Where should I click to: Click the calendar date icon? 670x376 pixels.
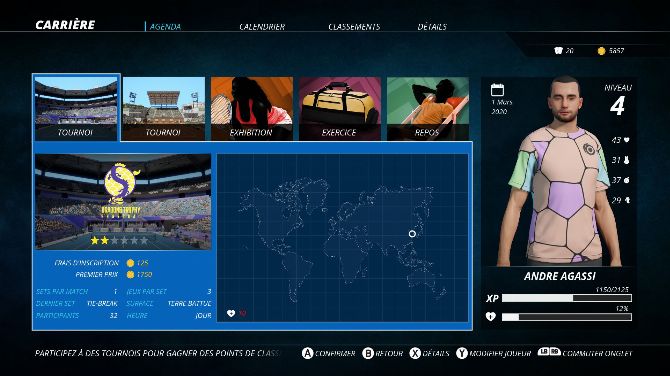pyautogui.click(x=497, y=90)
